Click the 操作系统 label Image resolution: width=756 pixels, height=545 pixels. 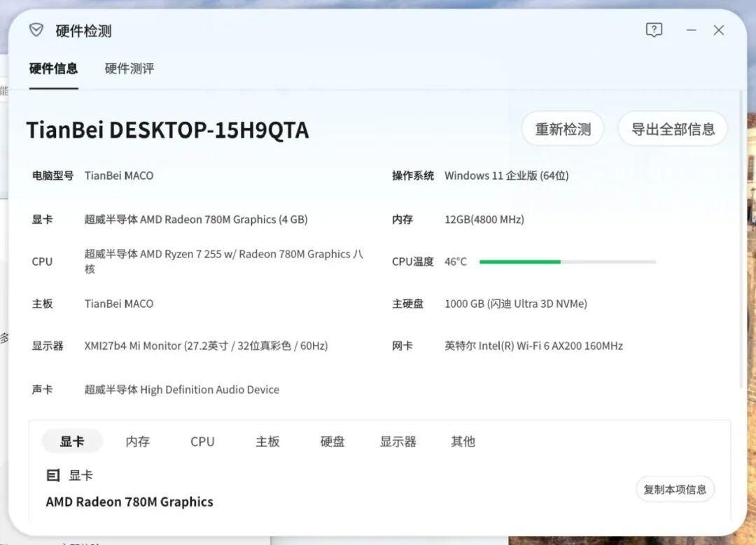(413, 176)
